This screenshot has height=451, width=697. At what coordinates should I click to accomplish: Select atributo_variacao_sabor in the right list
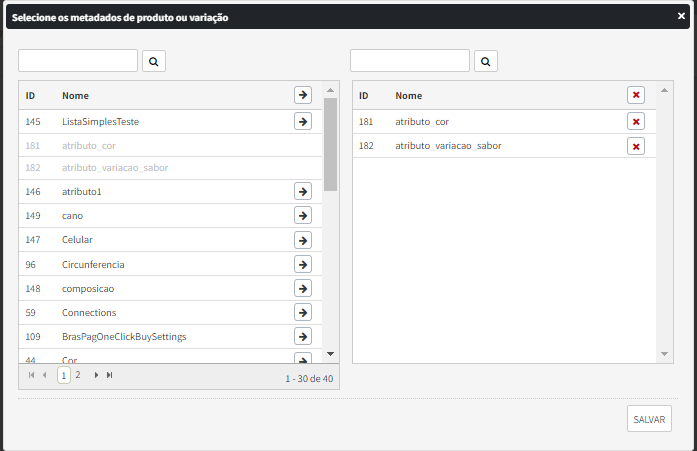point(449,146)
